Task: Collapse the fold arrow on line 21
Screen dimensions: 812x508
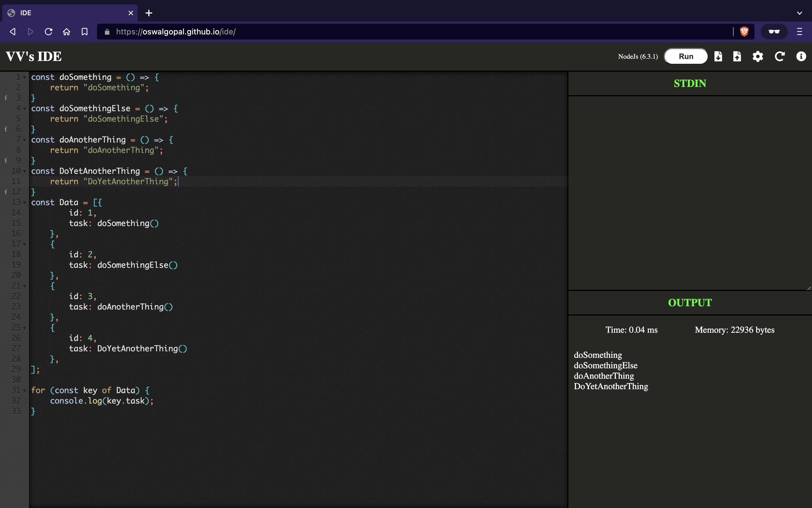Action: point(25,286)
